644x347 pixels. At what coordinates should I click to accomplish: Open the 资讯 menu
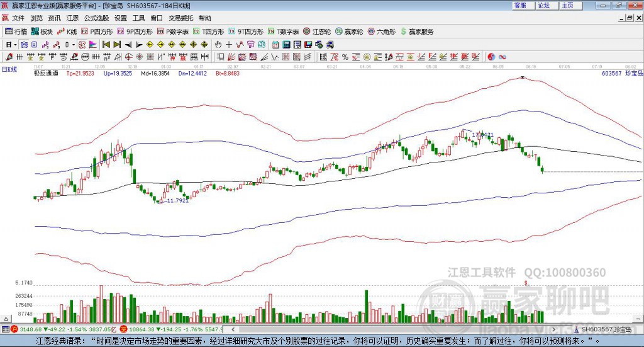54,18
